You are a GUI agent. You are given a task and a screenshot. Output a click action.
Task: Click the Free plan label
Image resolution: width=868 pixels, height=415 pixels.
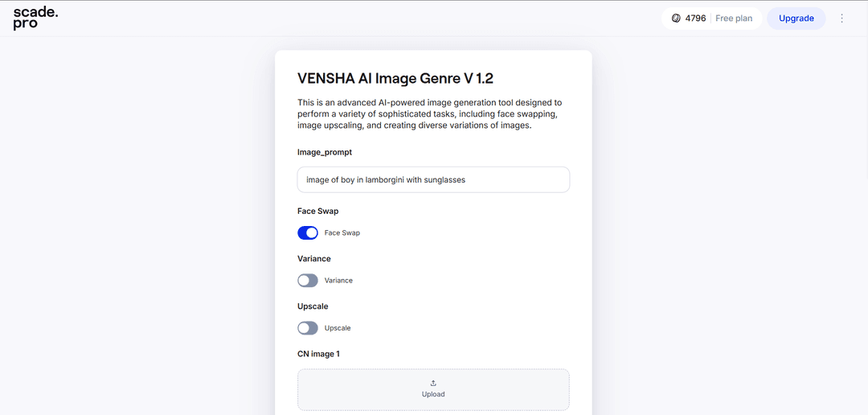[x=734, y=18]
